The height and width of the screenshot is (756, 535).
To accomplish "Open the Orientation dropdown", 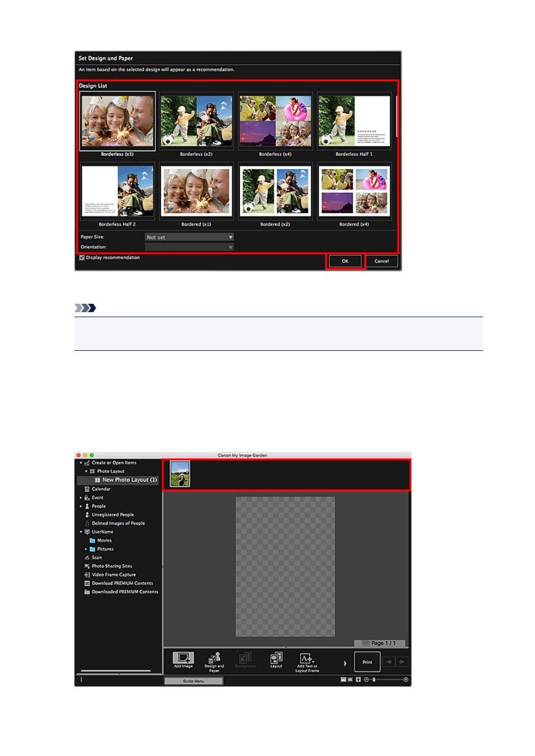I will coord(189,247).
